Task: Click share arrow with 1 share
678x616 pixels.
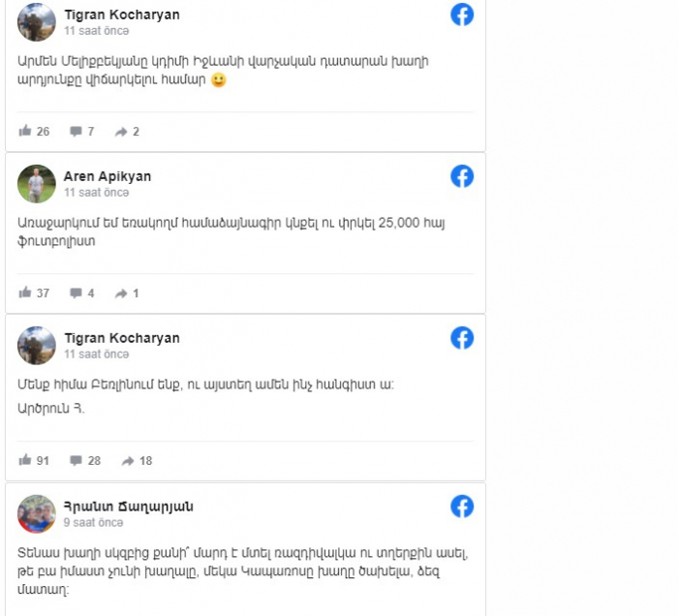Action: [121, 293]
